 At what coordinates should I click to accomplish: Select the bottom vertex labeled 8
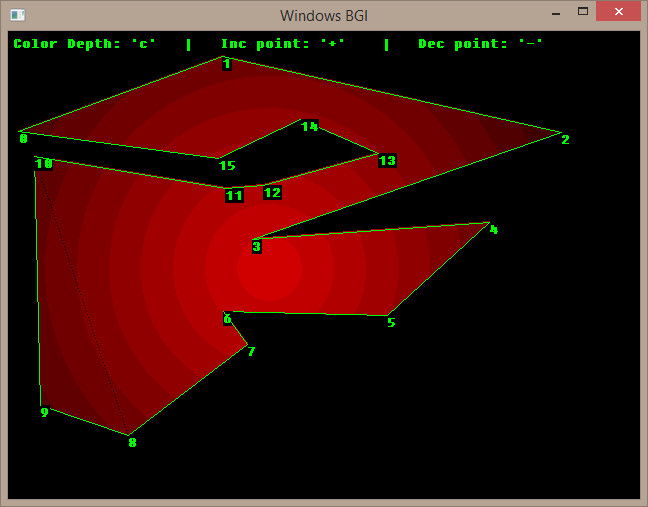[132, 442]
